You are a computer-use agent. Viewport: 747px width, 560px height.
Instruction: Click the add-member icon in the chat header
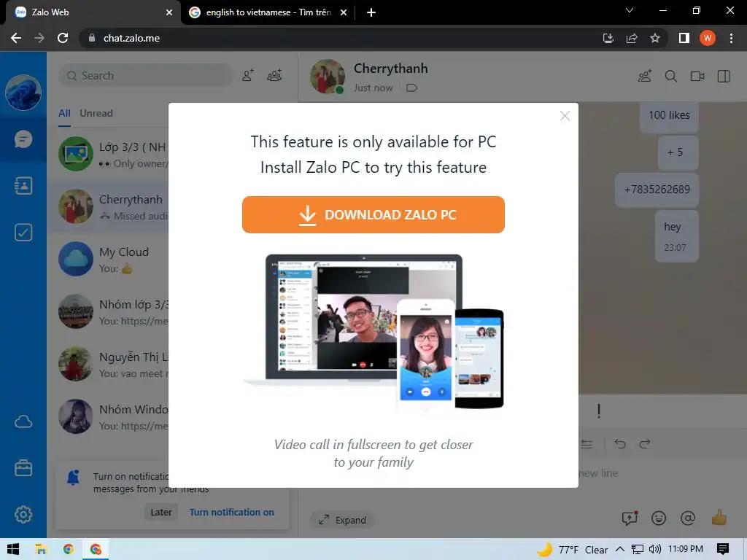(x=645, y=76)
